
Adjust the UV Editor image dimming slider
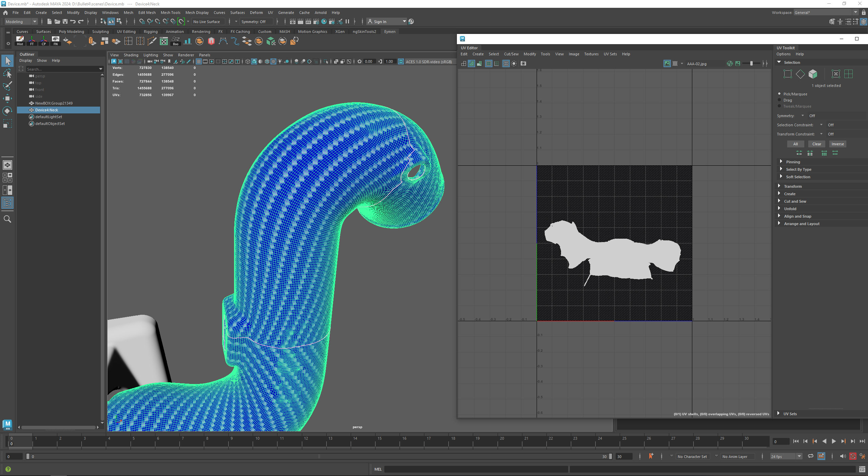[x=751, y=63]
